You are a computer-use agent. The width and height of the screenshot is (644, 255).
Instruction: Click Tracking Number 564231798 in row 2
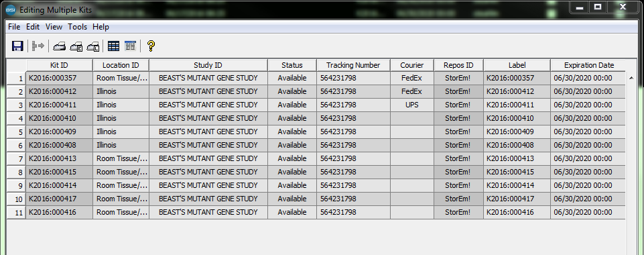click(x=353, y=91)
